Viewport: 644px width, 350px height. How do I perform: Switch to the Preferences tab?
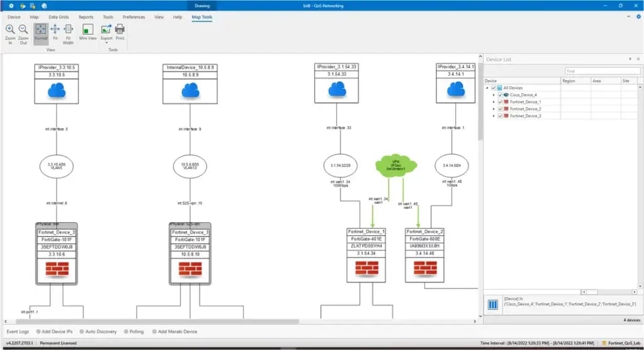click(x=134, y=17)
